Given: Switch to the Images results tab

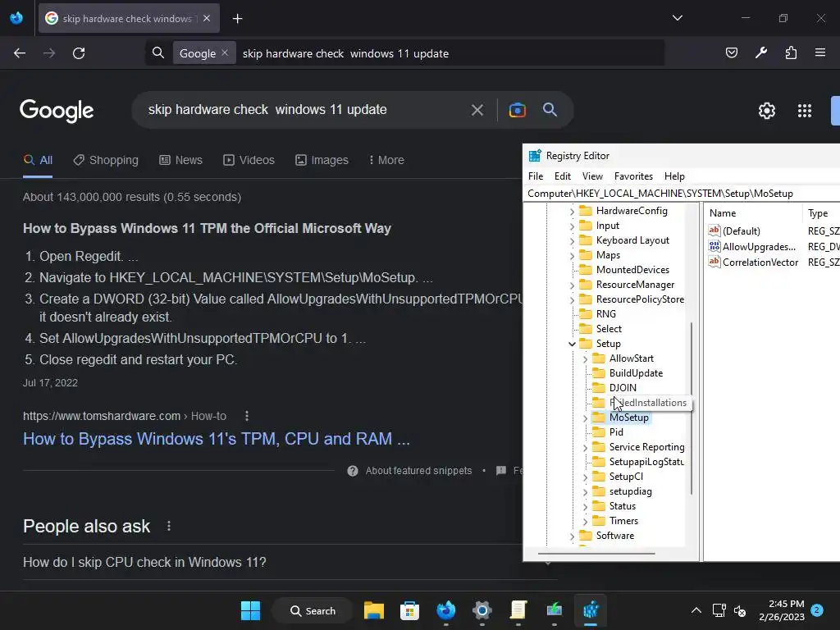Looking at the screenshot, I should 322,160.
